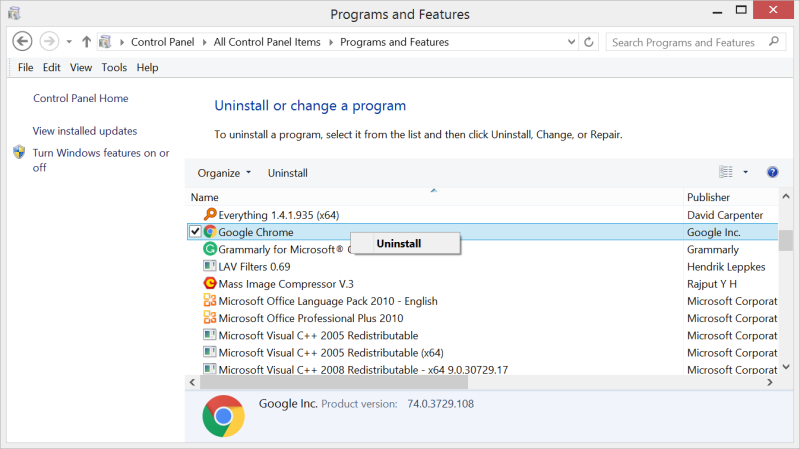Viewport: 800px width, 449px height.
Task: Select Microsoft Office Language Pack 2010 - English
Action: point(328,301)
